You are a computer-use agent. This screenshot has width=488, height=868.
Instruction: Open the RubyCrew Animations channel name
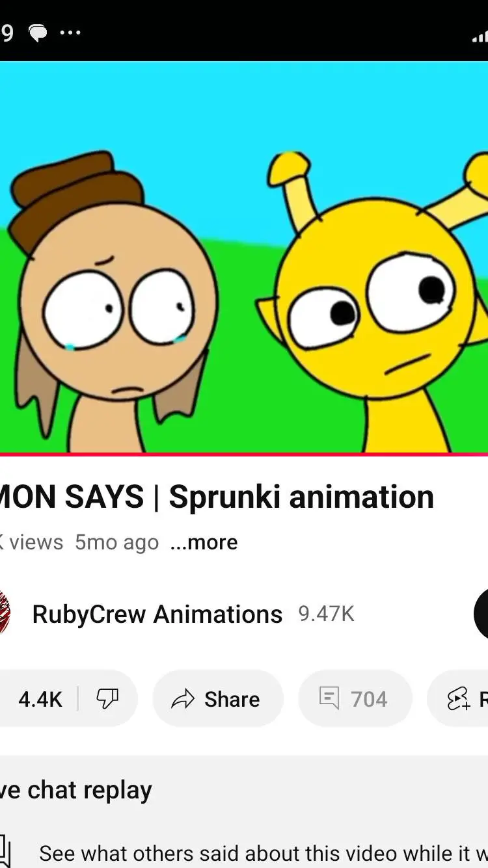click(157, 614)
